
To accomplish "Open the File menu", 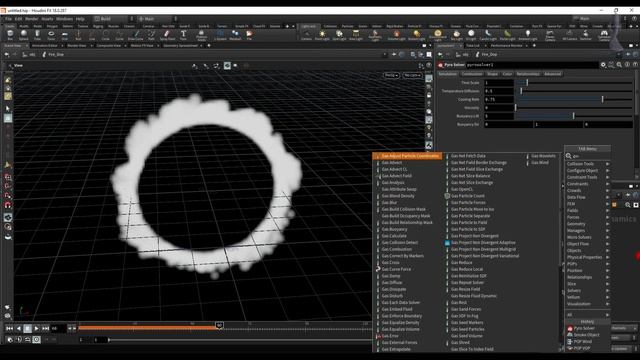I will coord(8,19).
